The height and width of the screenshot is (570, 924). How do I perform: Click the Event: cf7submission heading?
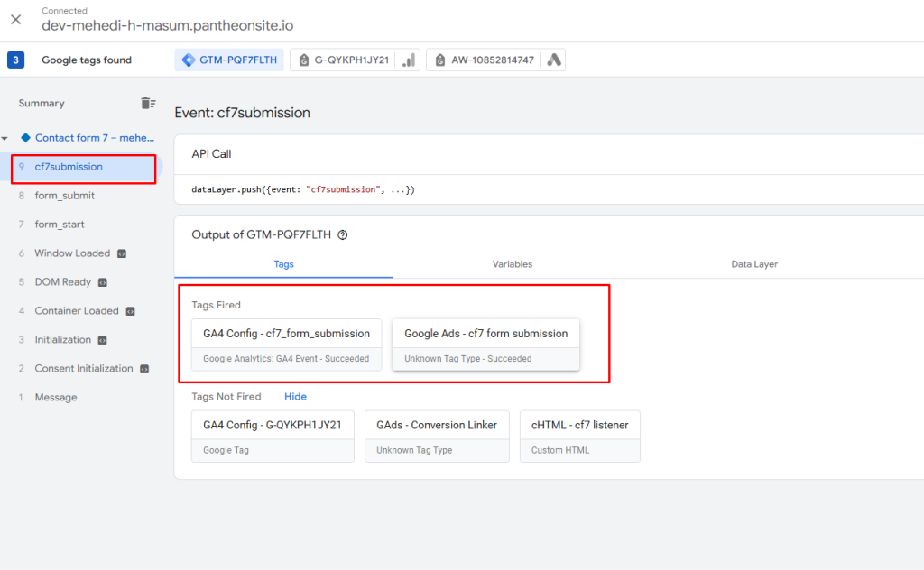click(x=242, y=113)
